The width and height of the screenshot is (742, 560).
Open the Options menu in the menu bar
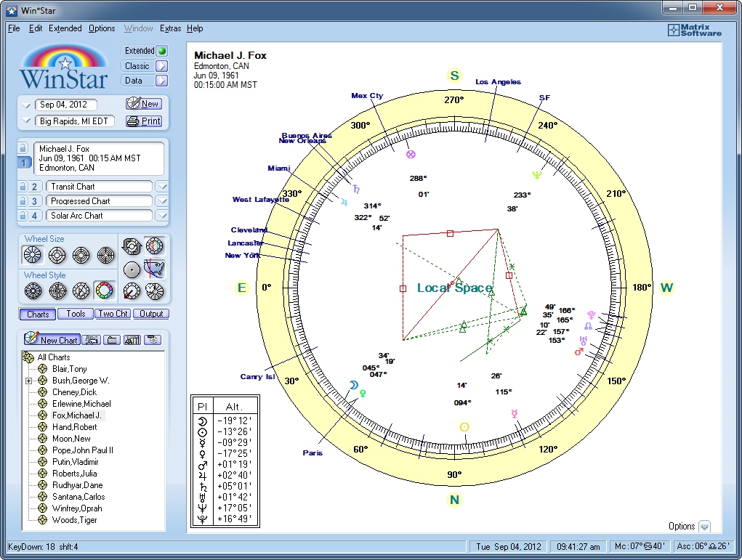pos(102,28)
